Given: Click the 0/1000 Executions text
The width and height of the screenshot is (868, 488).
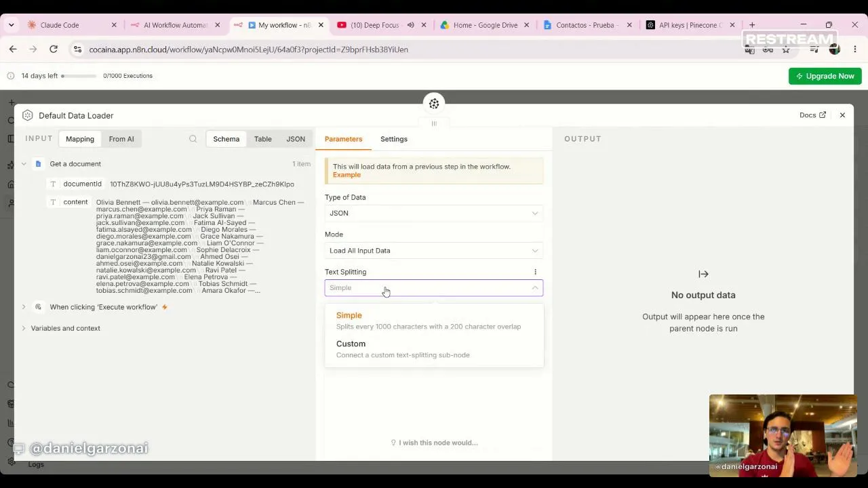Looking at the screenshot, I should tap(127, 76).
